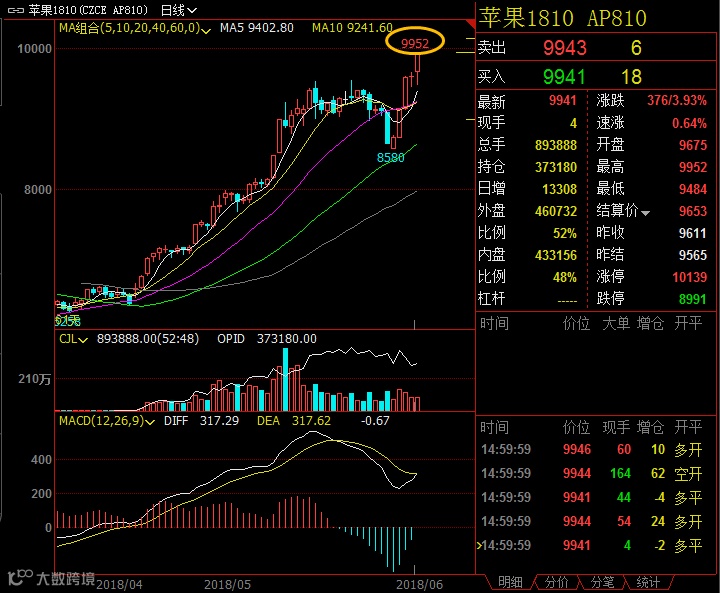Click the 2018/04 date on time axis
Screen dimensions: 720x593
119,585
